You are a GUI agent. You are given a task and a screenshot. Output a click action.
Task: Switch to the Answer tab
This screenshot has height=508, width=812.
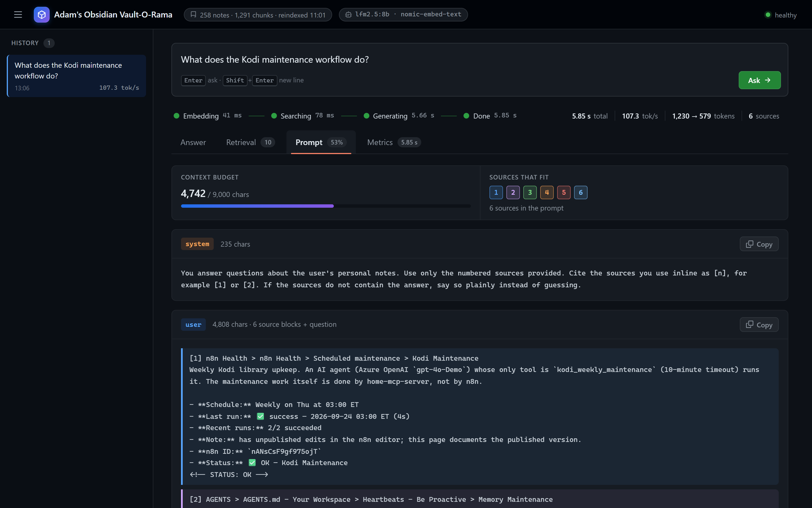pos(193,143)
